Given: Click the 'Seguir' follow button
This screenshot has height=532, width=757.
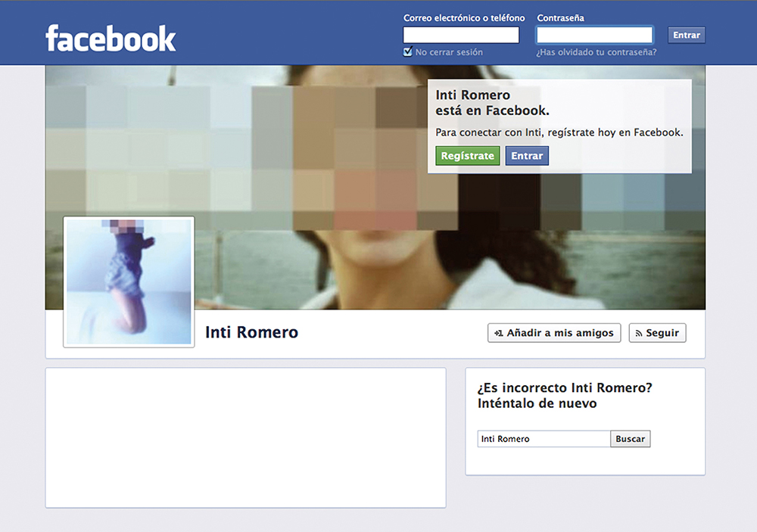Looking at the screenshot, I should pos(657,333).
